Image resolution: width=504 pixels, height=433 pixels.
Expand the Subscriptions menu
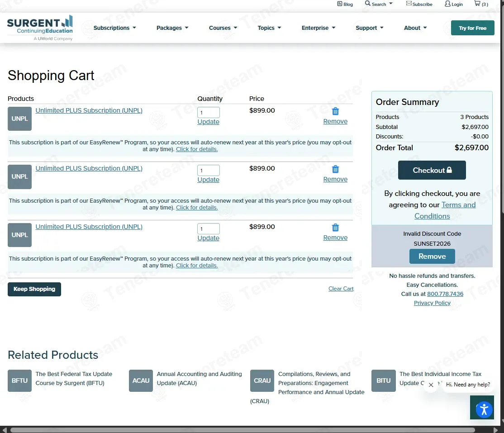pyautogui.click(x=115, y=28)
